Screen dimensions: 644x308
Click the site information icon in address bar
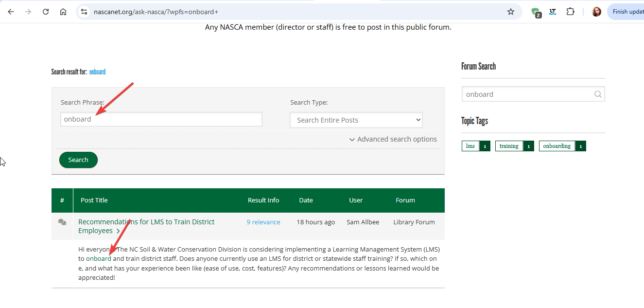[x=84, y=12]
